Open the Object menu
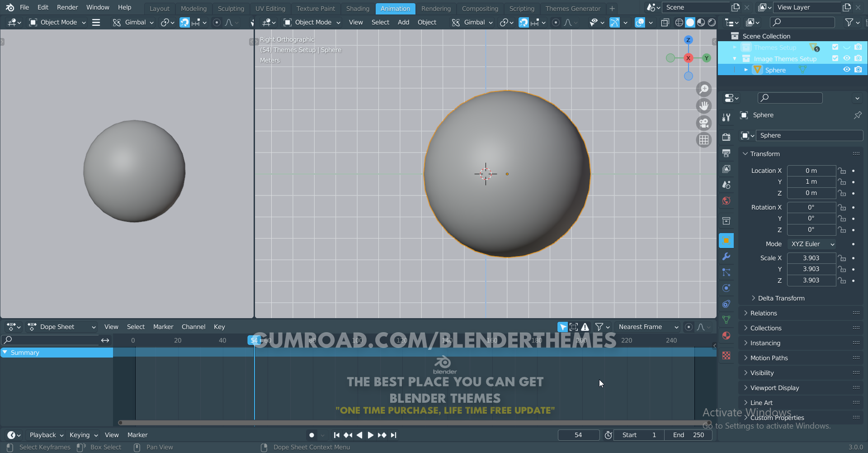 pos(427,22)
